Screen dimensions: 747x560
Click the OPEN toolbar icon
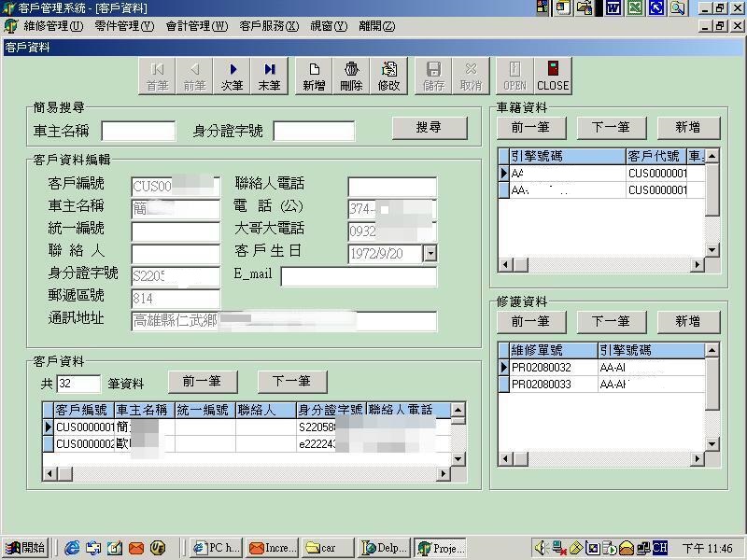coord(515,77)
